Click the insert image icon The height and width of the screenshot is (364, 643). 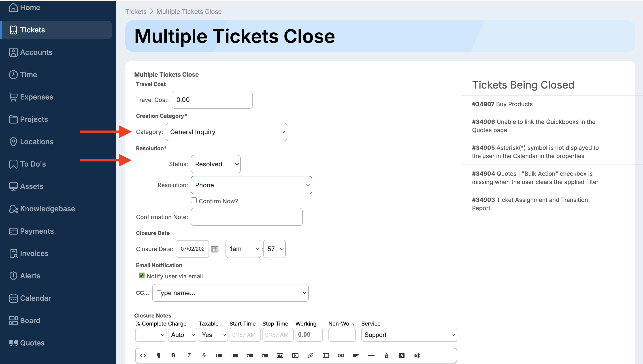pos(280,355)
